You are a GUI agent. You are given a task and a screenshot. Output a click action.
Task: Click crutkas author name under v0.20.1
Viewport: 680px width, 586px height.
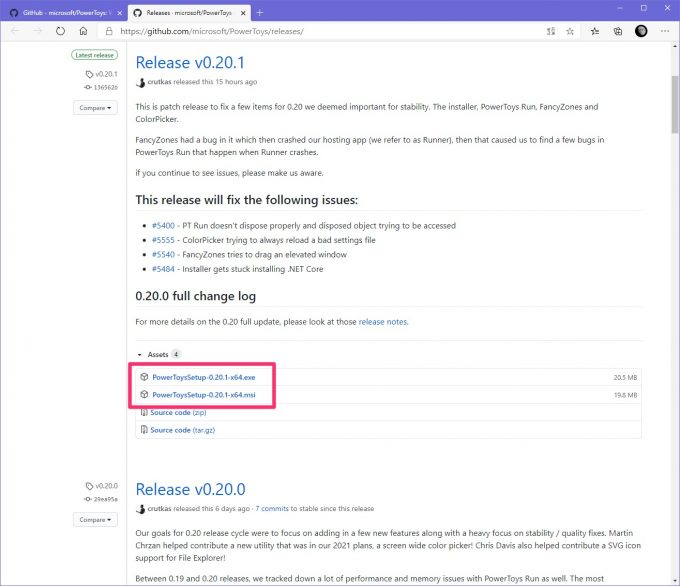tap(160, 82)
